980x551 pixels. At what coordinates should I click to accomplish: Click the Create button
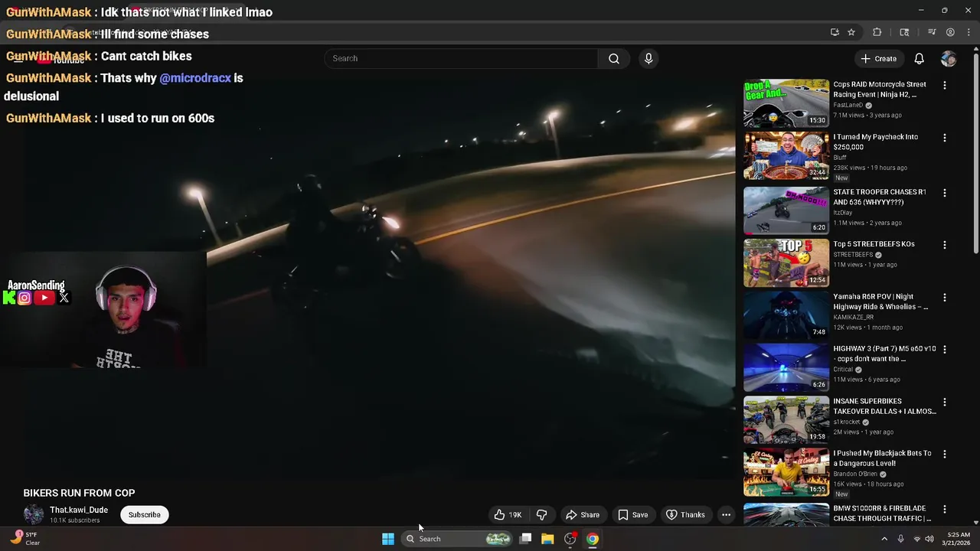878,59
